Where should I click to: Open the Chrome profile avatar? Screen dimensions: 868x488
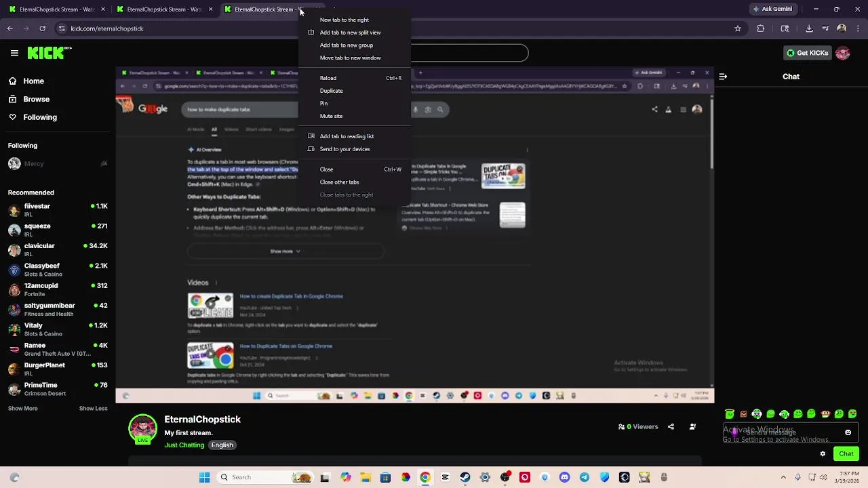click(842, 28)
